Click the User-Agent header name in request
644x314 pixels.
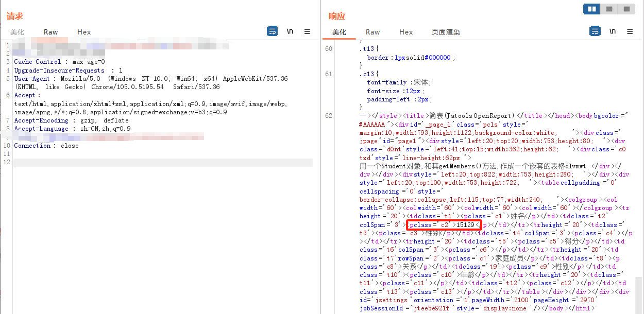tap(32, 79)
